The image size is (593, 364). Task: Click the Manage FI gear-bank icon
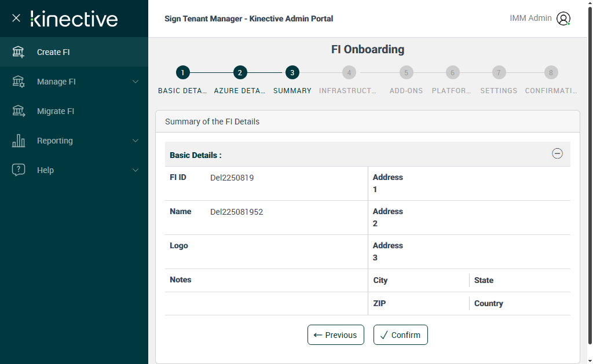19,82
